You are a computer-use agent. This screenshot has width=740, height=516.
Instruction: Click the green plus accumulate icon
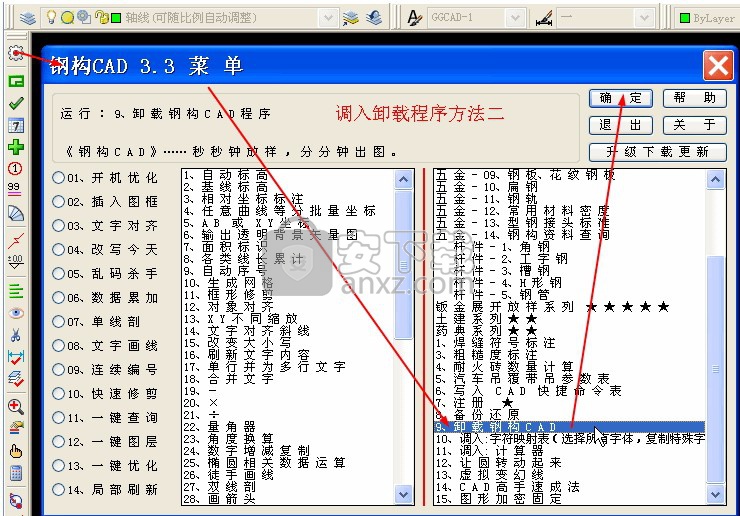point(16,147)
